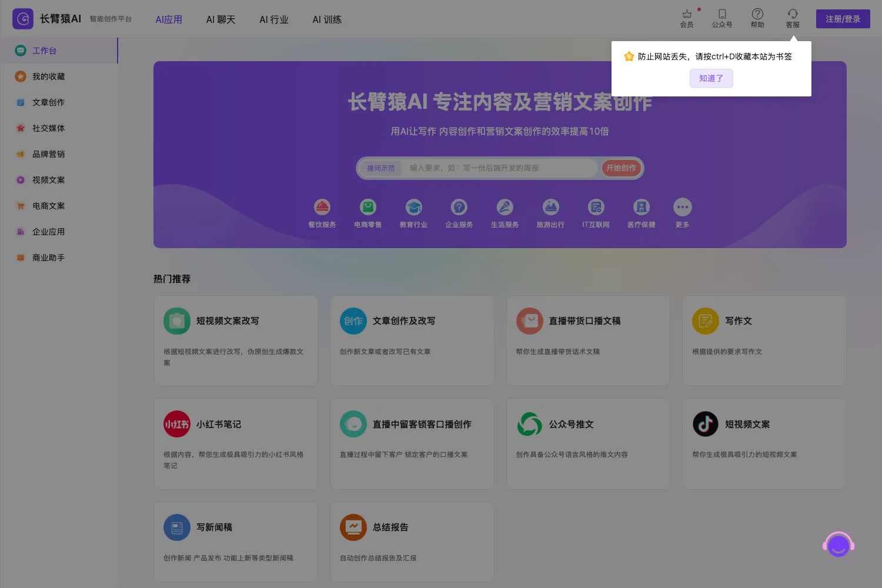Click the 直播带货口播文稿 red icon
Screen dimensions: 882x588
coord(530,321)
